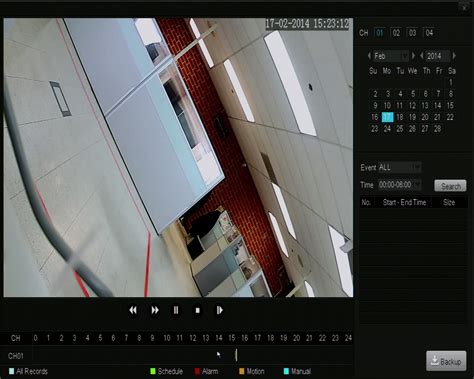Screen dimensions: 474x379
Task: Go to previous month arrow
Action: [369, 56]
